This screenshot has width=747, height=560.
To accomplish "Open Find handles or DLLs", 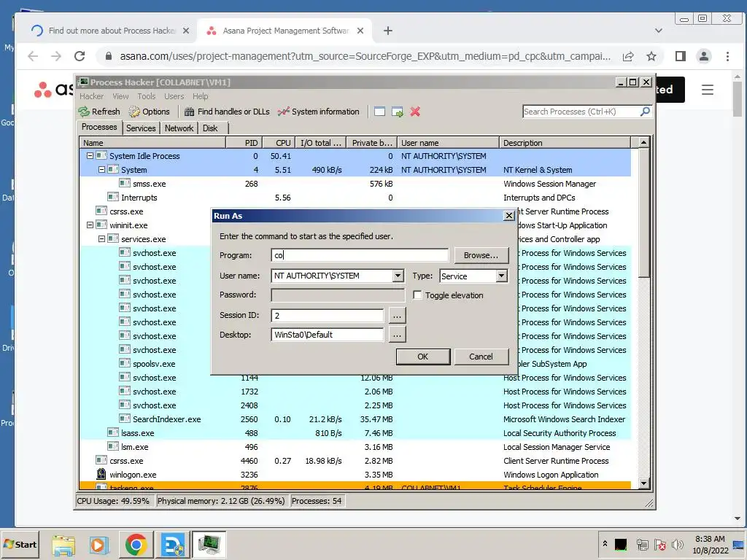I will coord(227,112).
